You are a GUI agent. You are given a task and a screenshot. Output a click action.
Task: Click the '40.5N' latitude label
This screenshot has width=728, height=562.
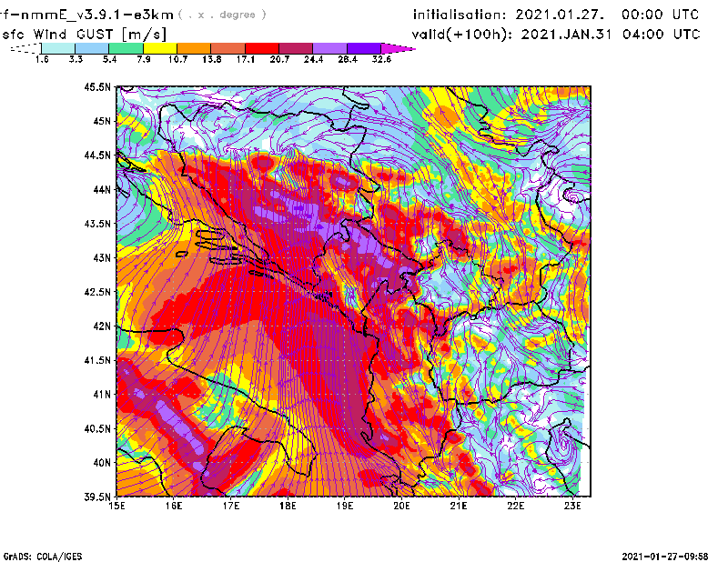coord(97,429)
